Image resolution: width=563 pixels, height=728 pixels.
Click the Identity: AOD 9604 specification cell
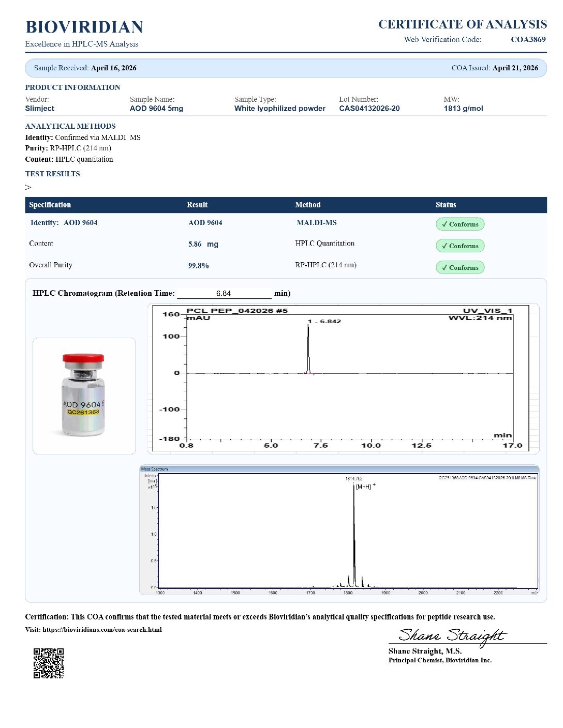64,222
